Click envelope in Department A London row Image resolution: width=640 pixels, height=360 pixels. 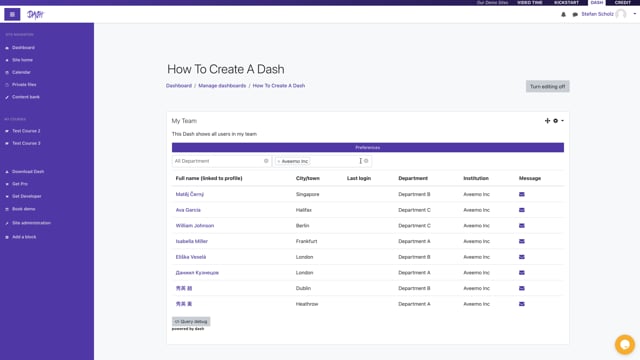pos(522,273)
